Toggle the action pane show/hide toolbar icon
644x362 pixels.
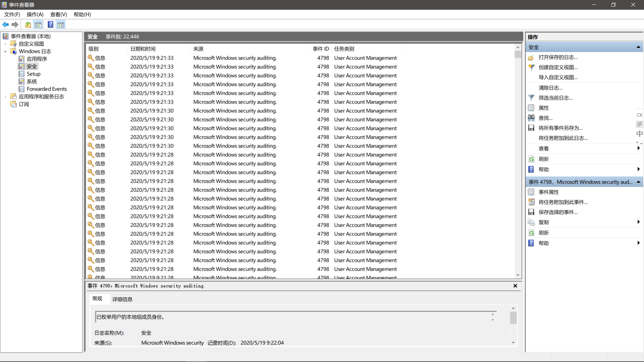click(x=61, y=24)
